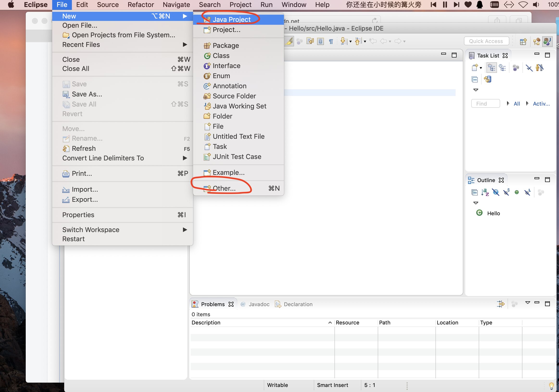559x392 pixels.
Task: Open the Open Perspective icon
Action: (523, 42)
